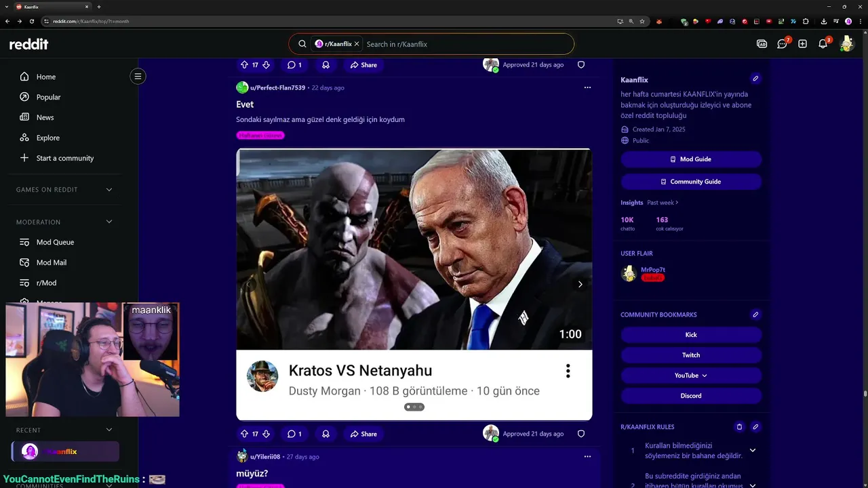The image size is (868, 488).
Task: Click the MrPop7t user flair
Action: tap(653, 278)
